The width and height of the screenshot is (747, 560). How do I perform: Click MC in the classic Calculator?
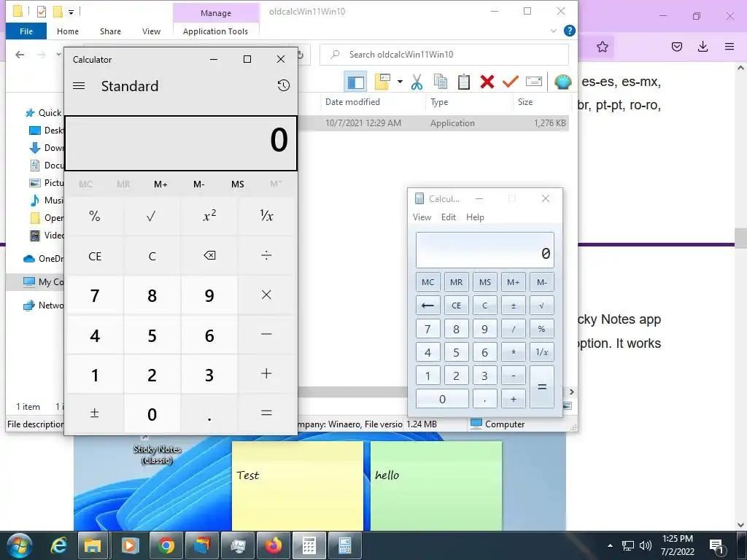(x=427, y=282)
